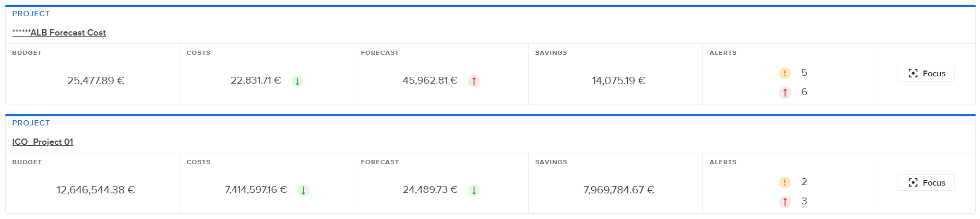Click the 14,075.19 € savings amount
Screen dimensions: 980x219
coord(619,80)
